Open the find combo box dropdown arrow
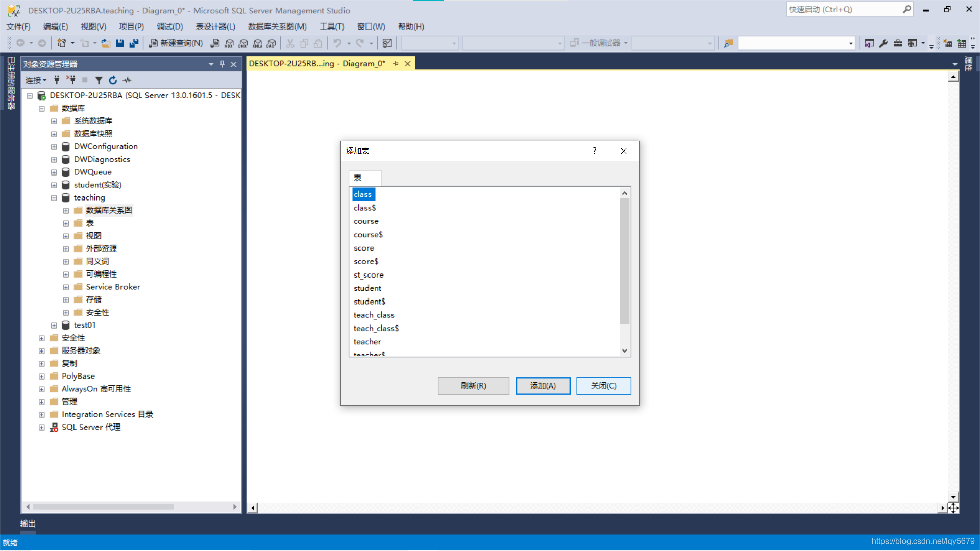The height and width of the screenshot is (551, 980). click(851, 43)
